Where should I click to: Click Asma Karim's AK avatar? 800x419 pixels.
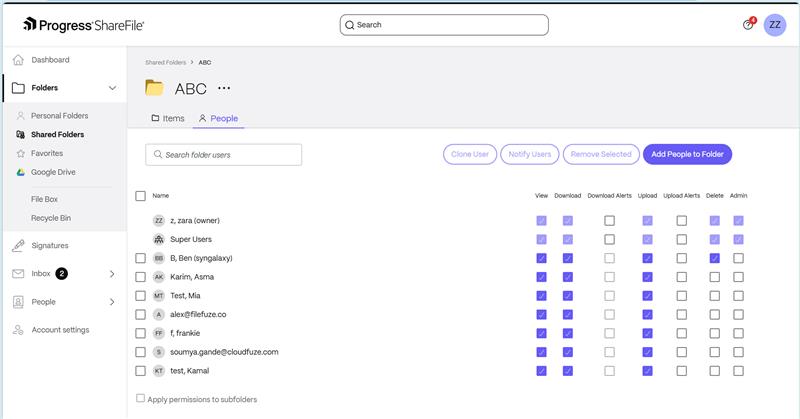(159, 277)
